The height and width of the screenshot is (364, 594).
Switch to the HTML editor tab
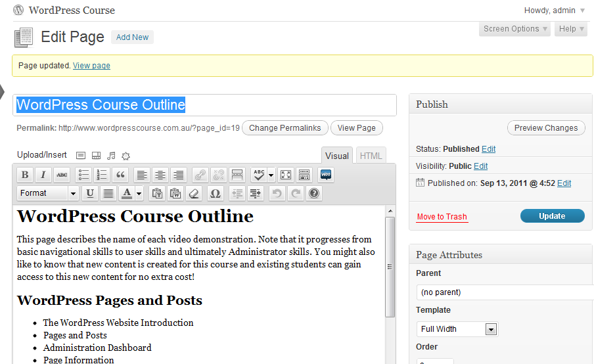[x=371, y=156]
